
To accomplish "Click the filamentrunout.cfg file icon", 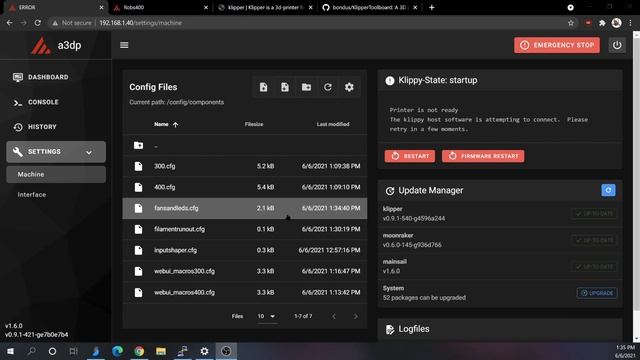I will 138,229.
